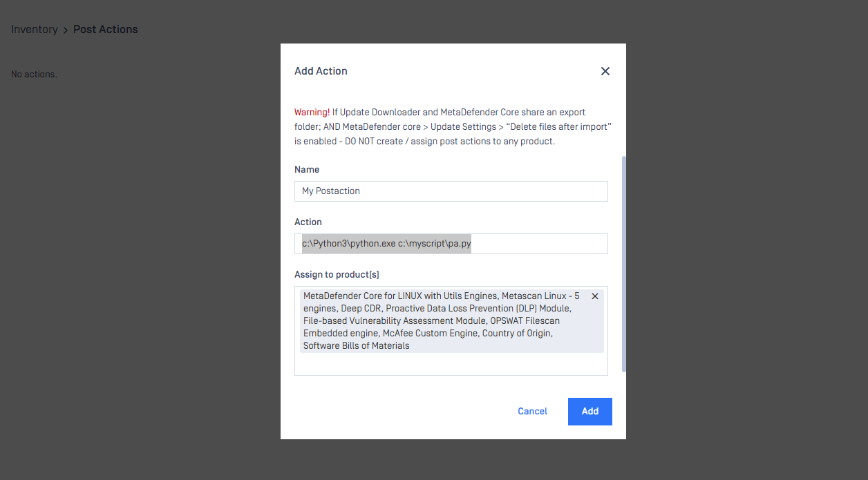Click the Name field label
Image resolution: width=868 pixels, height=480 pixels.
click(x=307, y=170)
